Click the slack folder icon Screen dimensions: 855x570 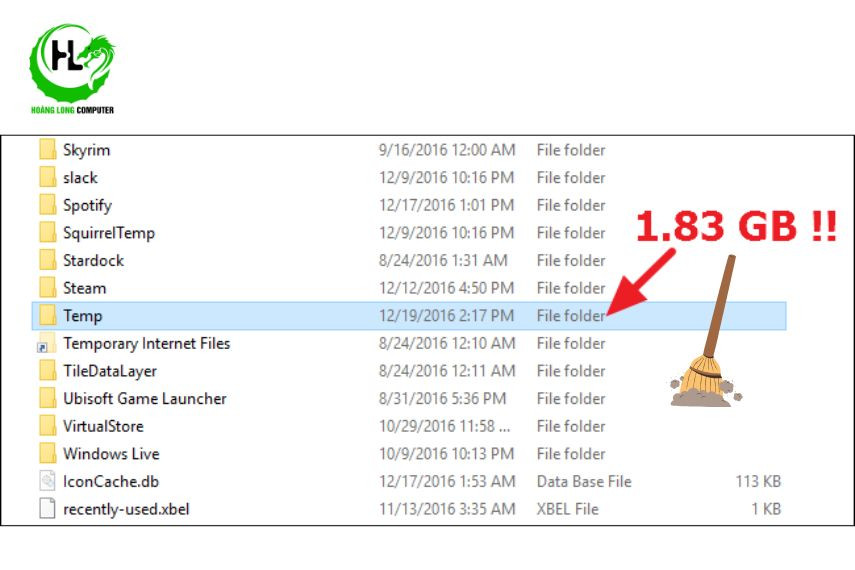point(47,177)
